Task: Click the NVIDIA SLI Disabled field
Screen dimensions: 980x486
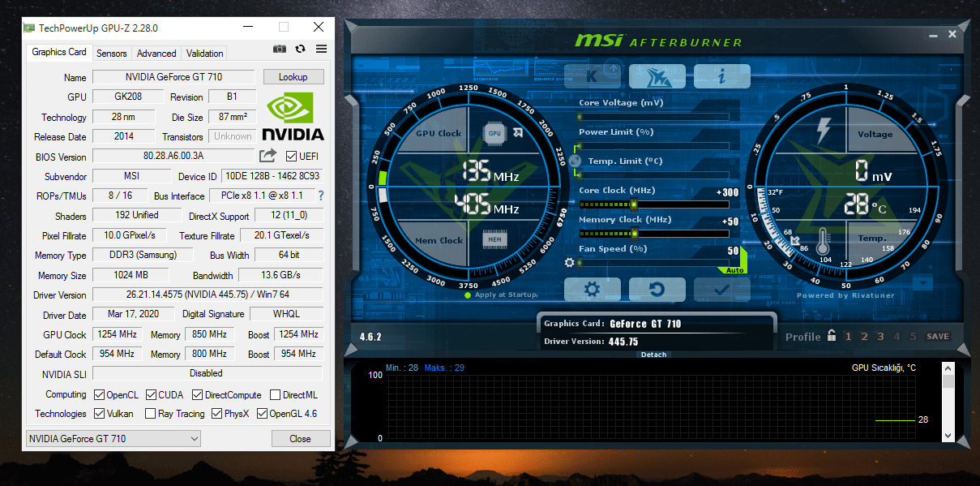Action: [208, 374]
